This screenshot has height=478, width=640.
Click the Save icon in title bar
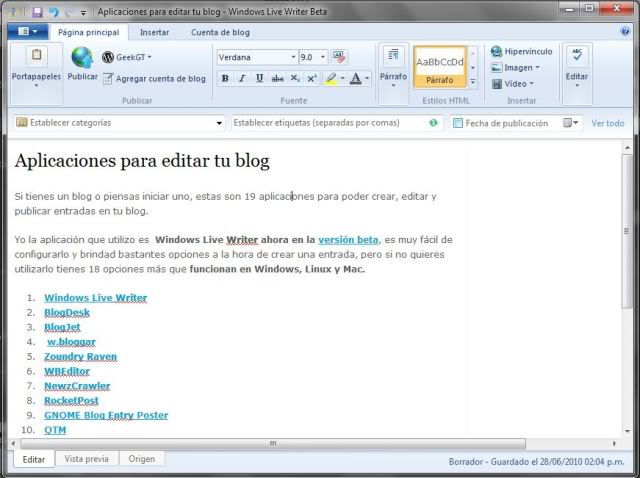tap(37, 12)
